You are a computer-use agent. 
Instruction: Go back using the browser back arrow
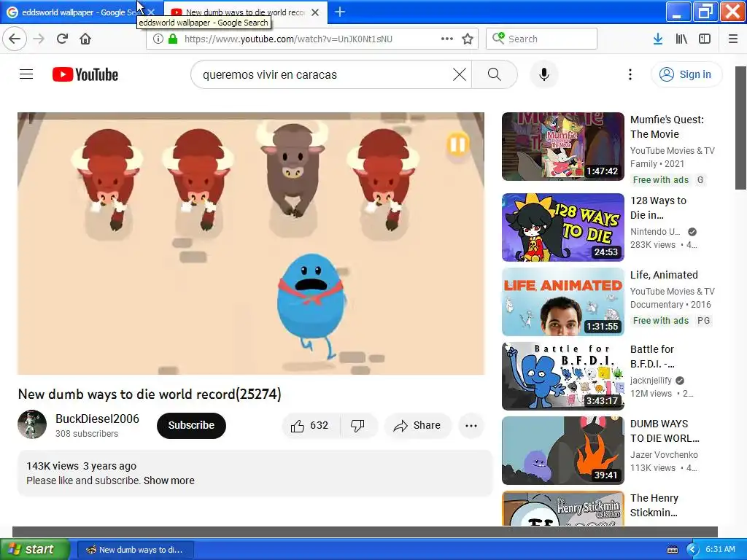15,39
